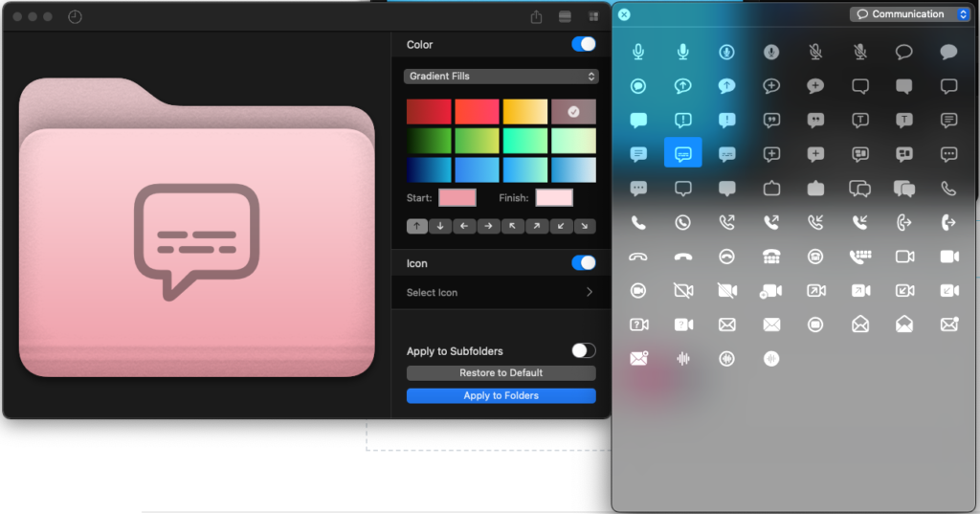980x514 pixels.
Task: Open the Start color well
Action: pyautogui.click(x=457, y=198)
